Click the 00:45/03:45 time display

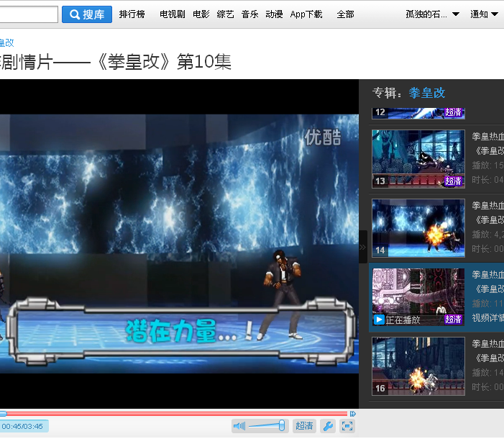22,426
